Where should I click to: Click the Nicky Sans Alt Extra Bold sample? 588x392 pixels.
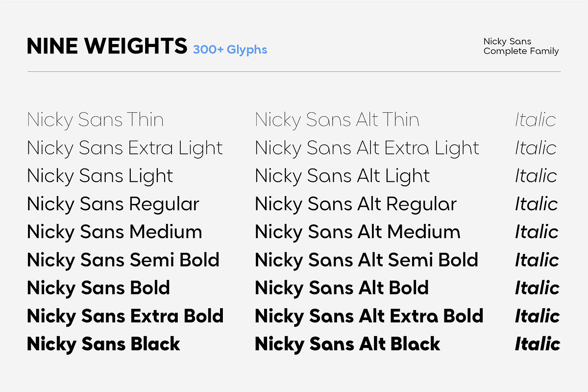(369, 316)
